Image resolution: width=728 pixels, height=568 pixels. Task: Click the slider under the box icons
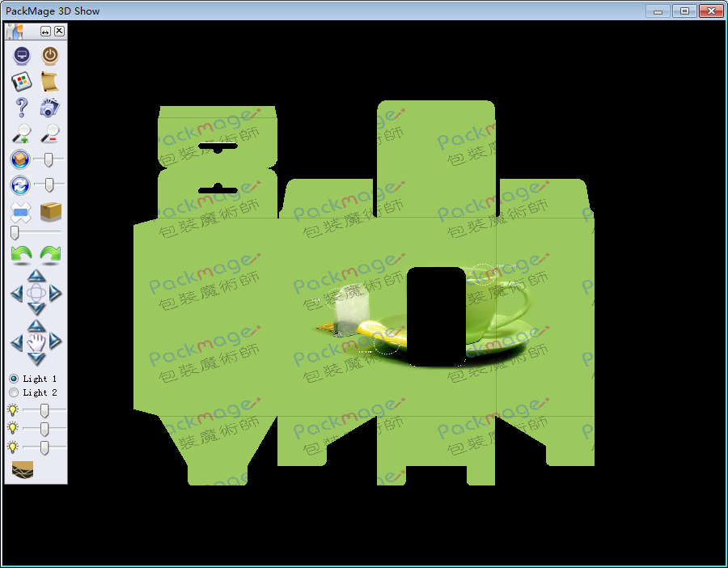(36, 231)
